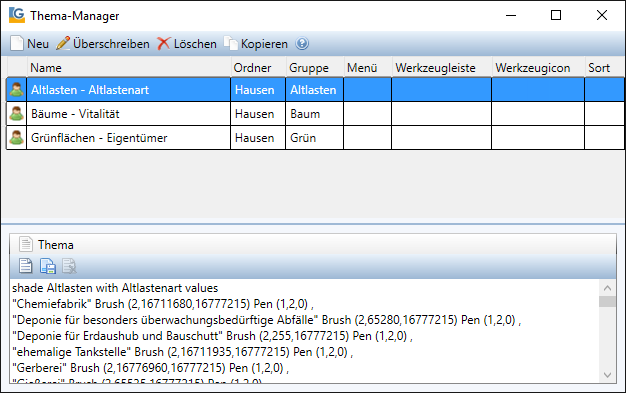Viewport: 626px width, 393px height.
Task: Click user icon of Altlasten - Altlastenart row
Action: click(x=17, y=90)
